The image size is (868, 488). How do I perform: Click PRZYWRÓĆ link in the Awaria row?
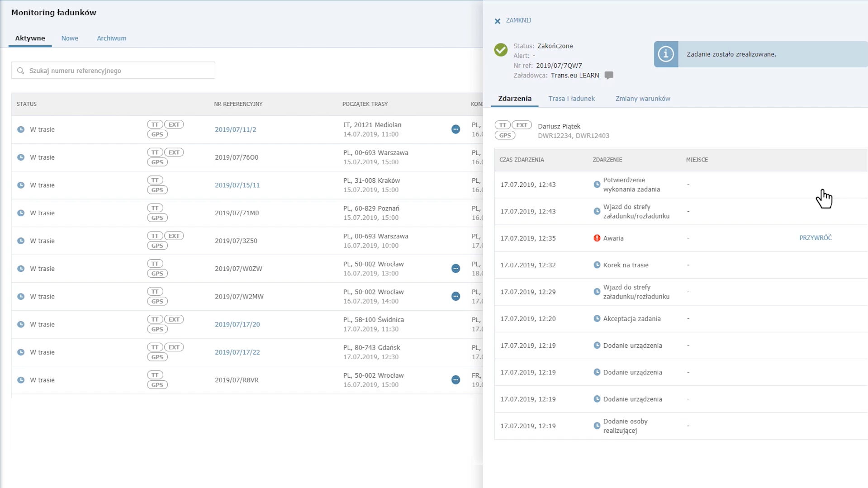pyautogui.click(x=815, y=237)
